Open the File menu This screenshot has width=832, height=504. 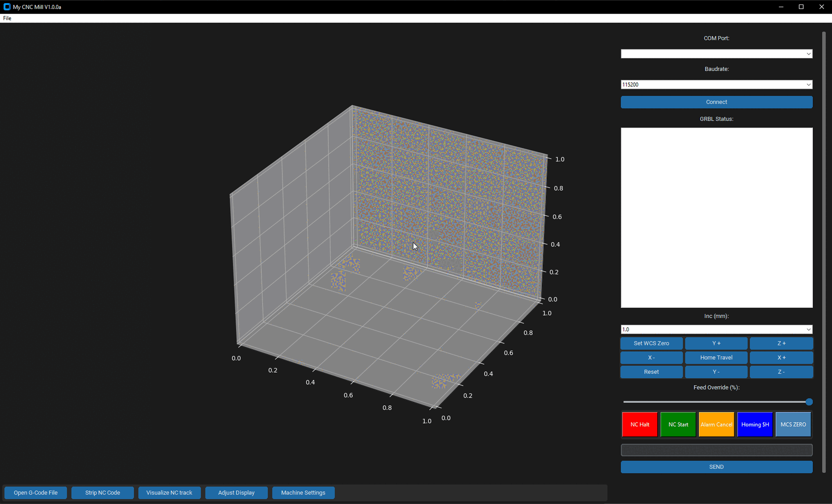[7, 18]
